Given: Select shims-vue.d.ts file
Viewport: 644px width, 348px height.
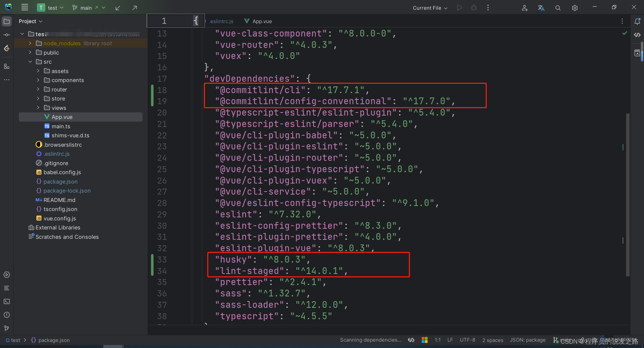Looking at the screenshot, I should point(70,135).
